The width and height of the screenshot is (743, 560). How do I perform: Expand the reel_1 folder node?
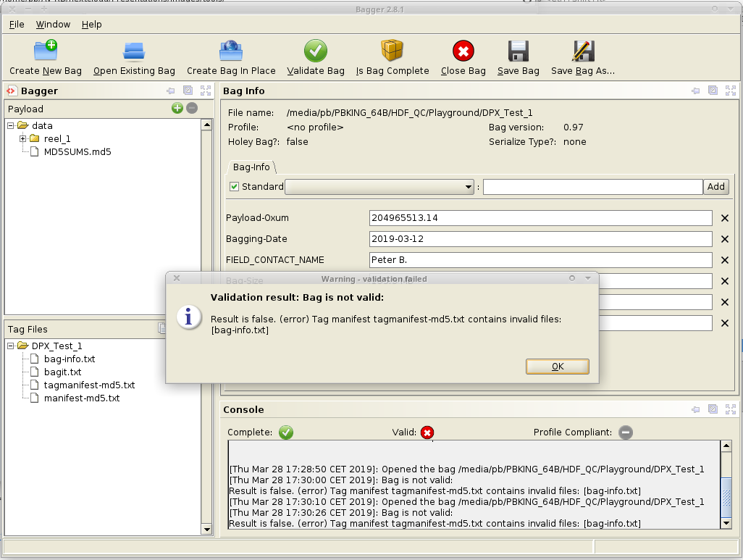click(23, 139)
